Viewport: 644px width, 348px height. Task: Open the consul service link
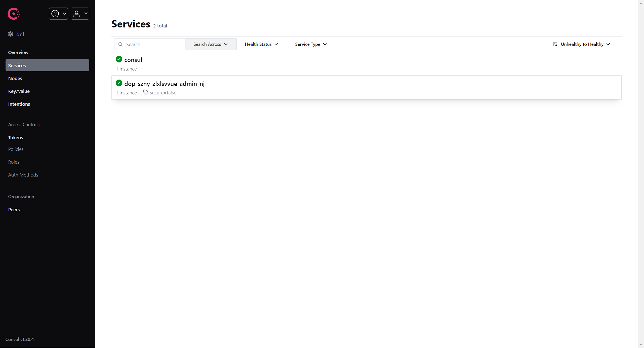point(133,60)
